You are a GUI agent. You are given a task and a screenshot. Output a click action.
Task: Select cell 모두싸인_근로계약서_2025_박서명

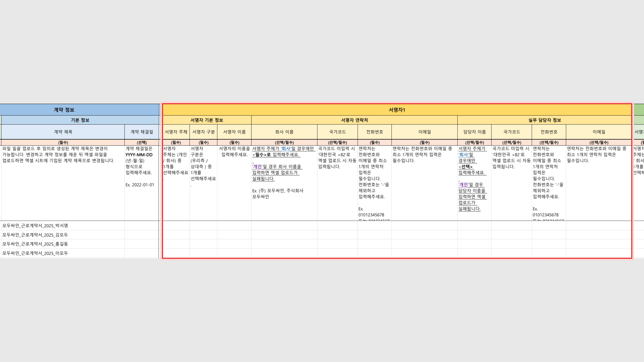click(35, 226)
